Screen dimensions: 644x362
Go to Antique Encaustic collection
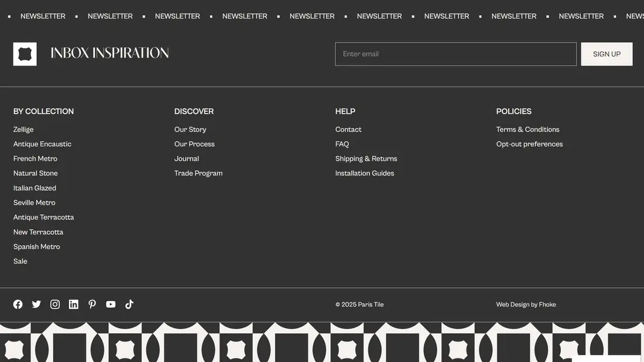coord(42,144)
